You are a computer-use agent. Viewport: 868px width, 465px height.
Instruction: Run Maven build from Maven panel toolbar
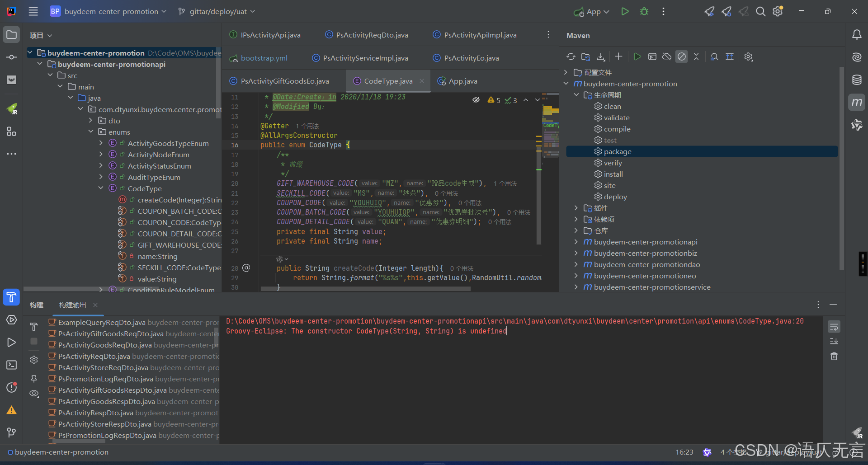point(637,56)
